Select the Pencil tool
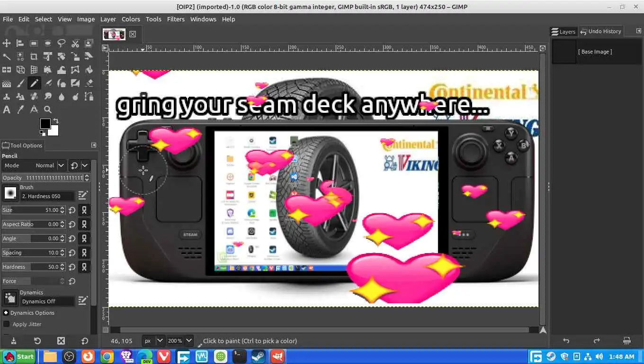644x364 pixels. click(34, 83)
